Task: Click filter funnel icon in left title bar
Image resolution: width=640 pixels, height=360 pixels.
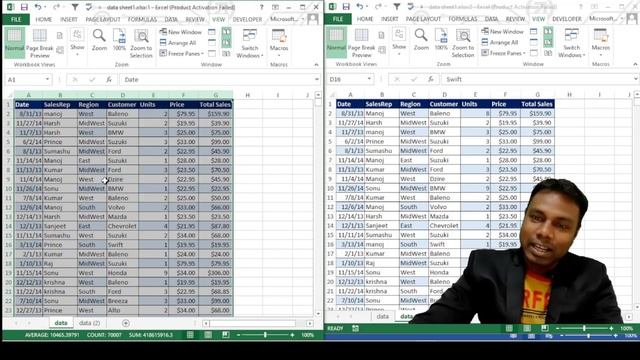Action: click(x=75, y=7)
